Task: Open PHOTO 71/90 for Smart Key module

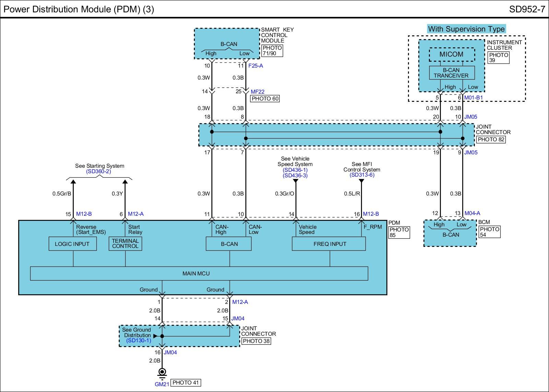Action: [x=272, y=51]
